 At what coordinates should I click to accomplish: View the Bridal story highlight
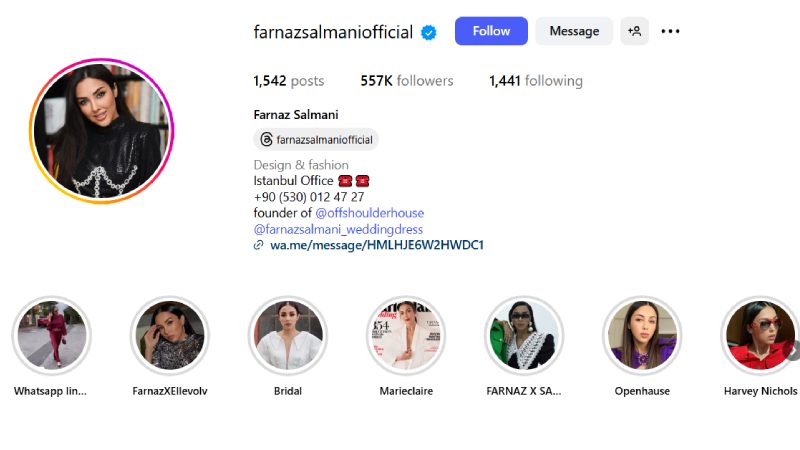coord(288,335)
